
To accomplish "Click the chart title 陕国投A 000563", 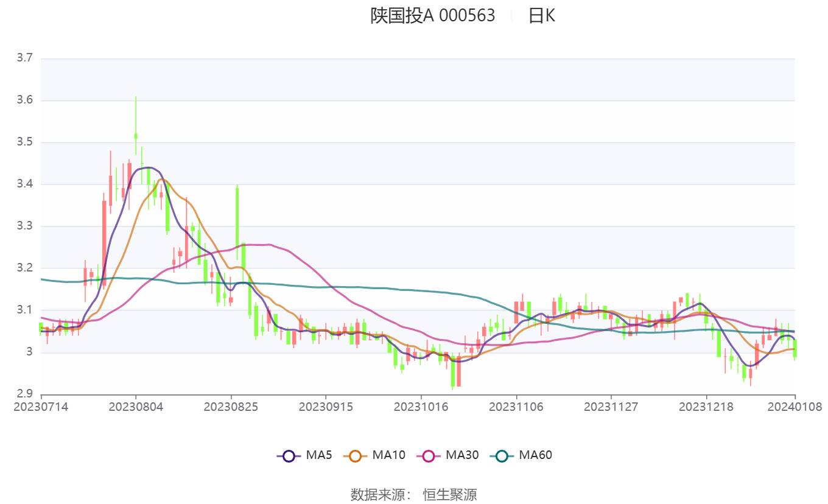I will (x=433, y=16).
